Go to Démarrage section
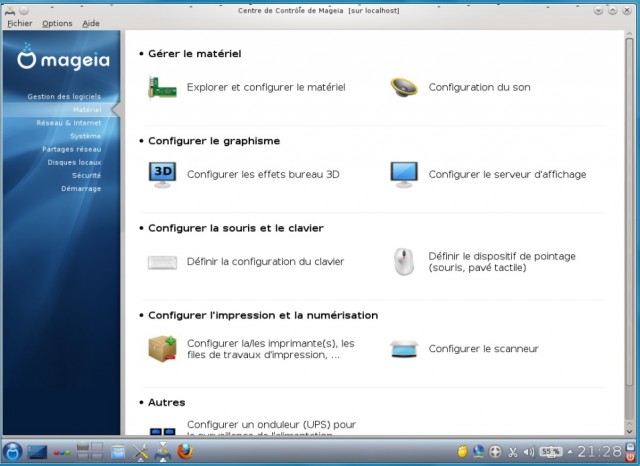Image resolution: width=640 pixels, height=466 pixels. point(81,189)
